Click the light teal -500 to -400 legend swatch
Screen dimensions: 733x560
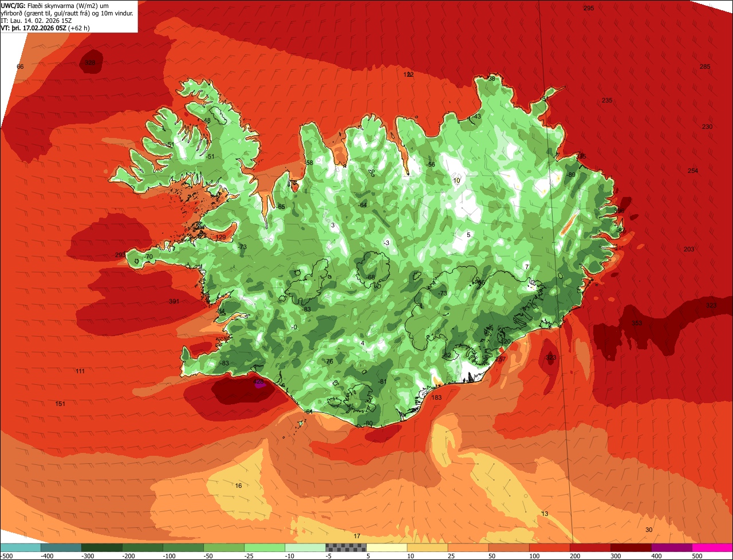click(x=20, y=547)
